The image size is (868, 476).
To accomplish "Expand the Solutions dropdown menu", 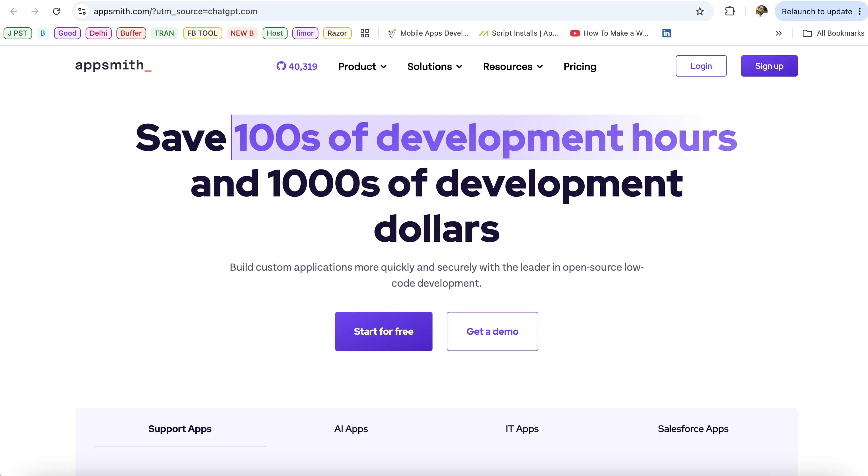I will (435, 66).
